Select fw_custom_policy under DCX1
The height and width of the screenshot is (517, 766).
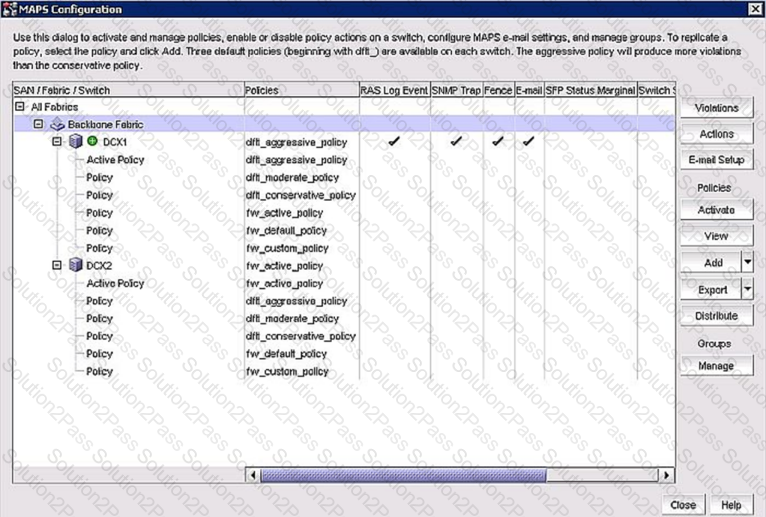pos(287,248)
